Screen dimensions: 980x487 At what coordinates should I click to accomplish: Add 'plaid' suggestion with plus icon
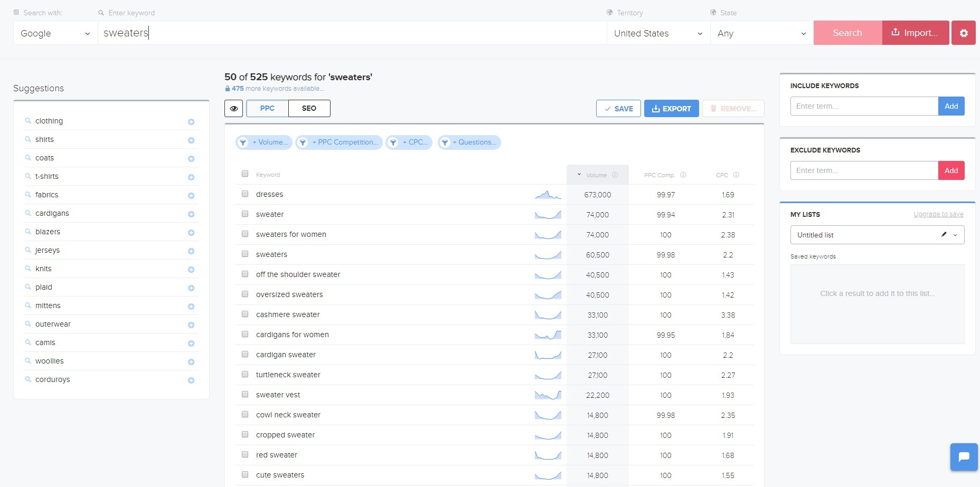(x=191, y=288)
